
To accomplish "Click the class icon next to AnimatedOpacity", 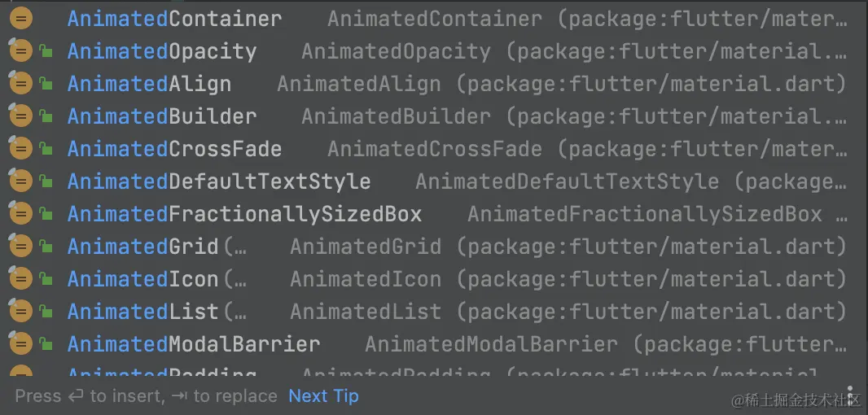I will 20,51.
